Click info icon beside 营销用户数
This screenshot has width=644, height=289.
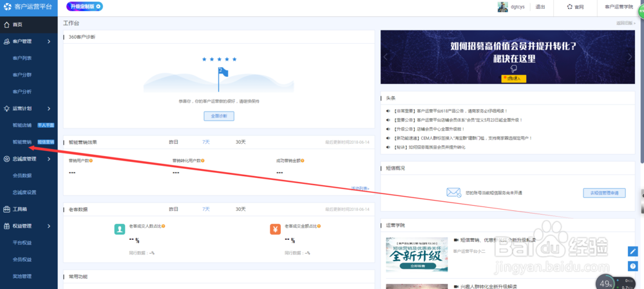[x=91, y=161]
